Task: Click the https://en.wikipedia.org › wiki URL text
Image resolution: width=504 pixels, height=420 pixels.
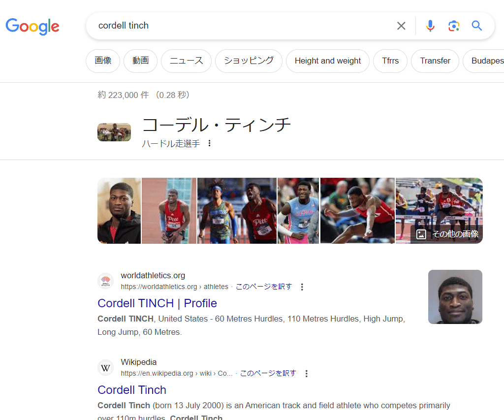Action: pyautogui.click(x=177, y=373)
